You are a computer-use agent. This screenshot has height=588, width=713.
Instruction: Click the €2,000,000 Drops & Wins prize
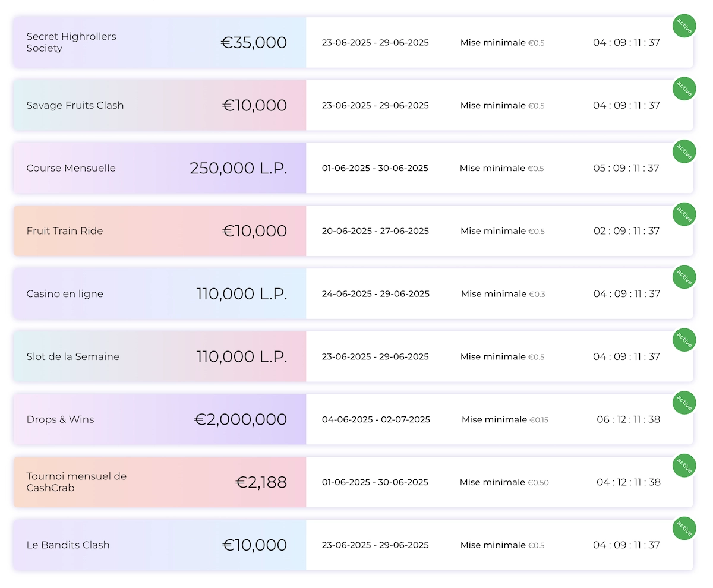241,419
